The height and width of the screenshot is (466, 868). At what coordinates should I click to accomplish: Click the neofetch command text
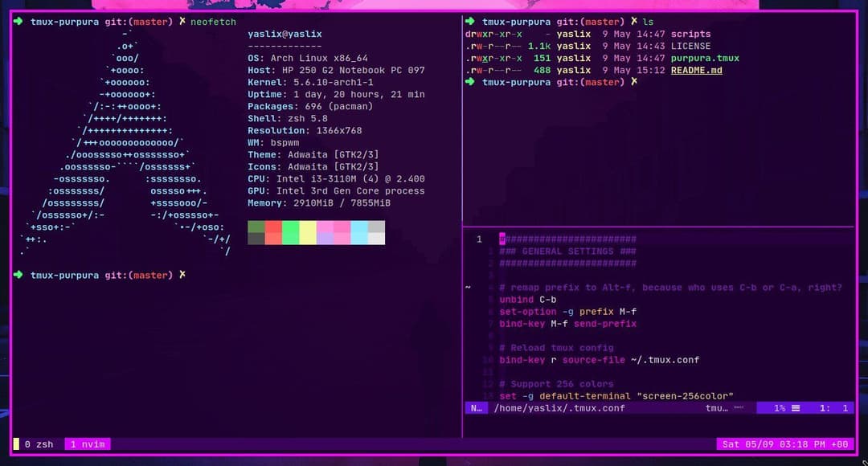pyautogui.click(x=213, y=22)
